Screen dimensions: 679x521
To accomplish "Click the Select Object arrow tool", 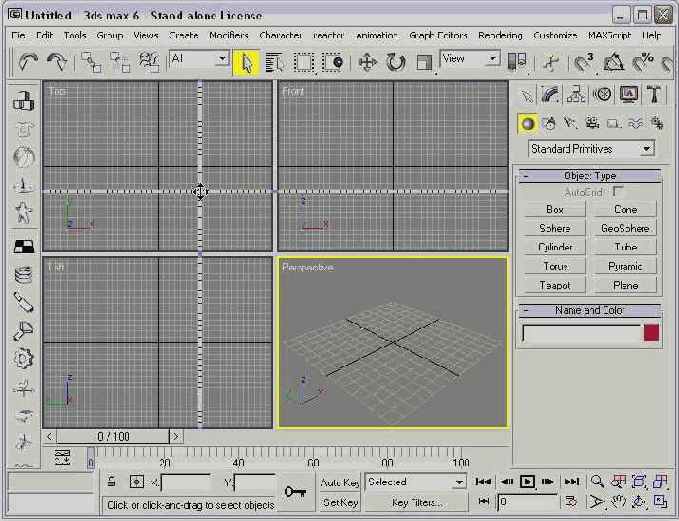I will [246, 62].
